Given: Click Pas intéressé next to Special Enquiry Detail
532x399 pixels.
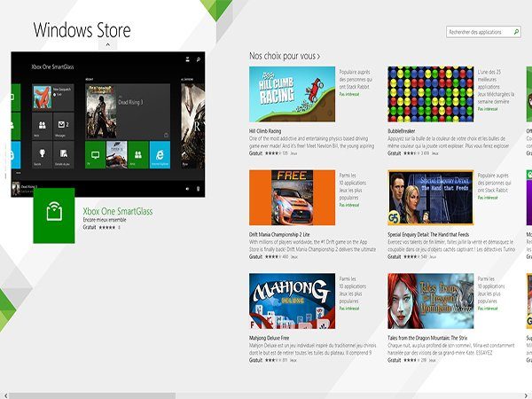Looking at the screenshot, I should pyautogui.click(x=488, y=198).
